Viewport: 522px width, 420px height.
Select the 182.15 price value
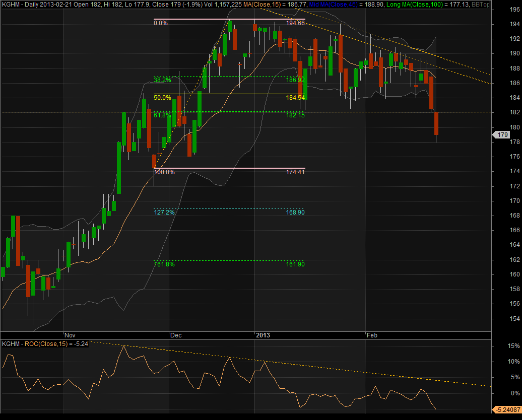(295, 115)
